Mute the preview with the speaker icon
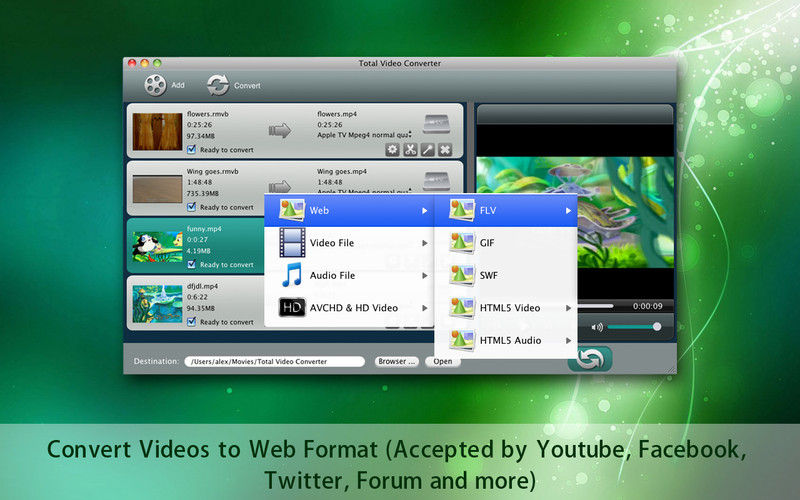This screenshot has height=500, width=800. point(597,327)
